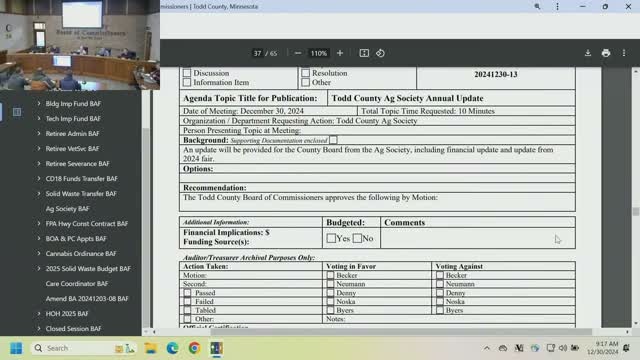Expand Retiree Severance BAF bookmark

39,164
